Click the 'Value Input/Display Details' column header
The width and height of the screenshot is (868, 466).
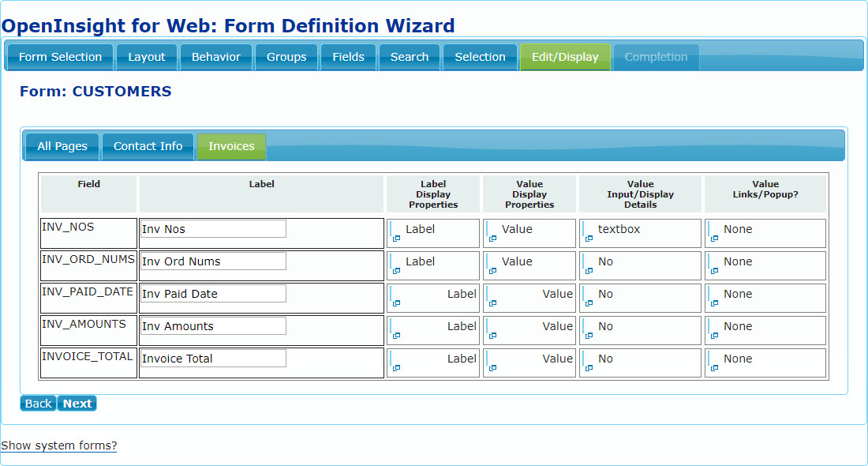pyautogui.click(x=641, y=194)
